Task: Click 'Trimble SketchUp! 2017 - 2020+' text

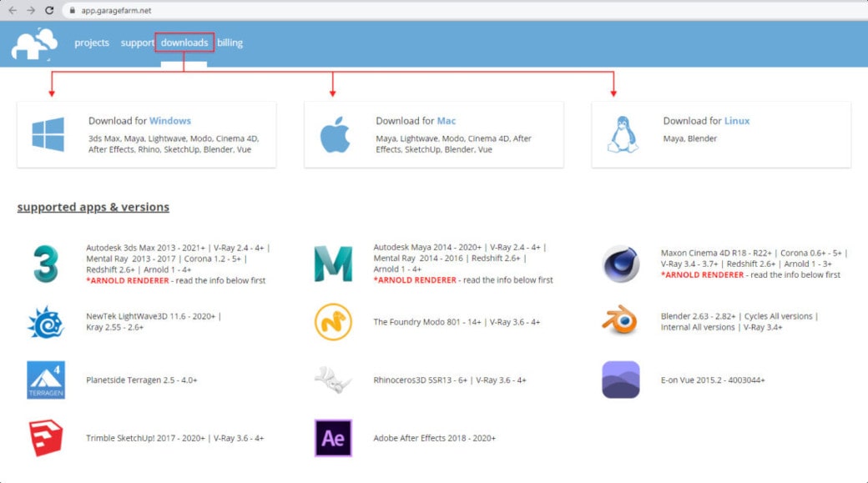Action: pos(145,438)
